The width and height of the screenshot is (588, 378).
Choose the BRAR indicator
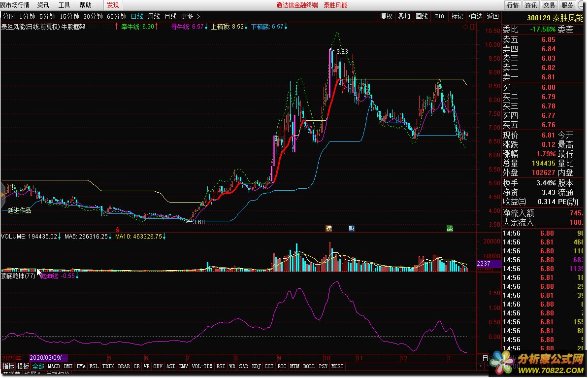tap(124, 366)
